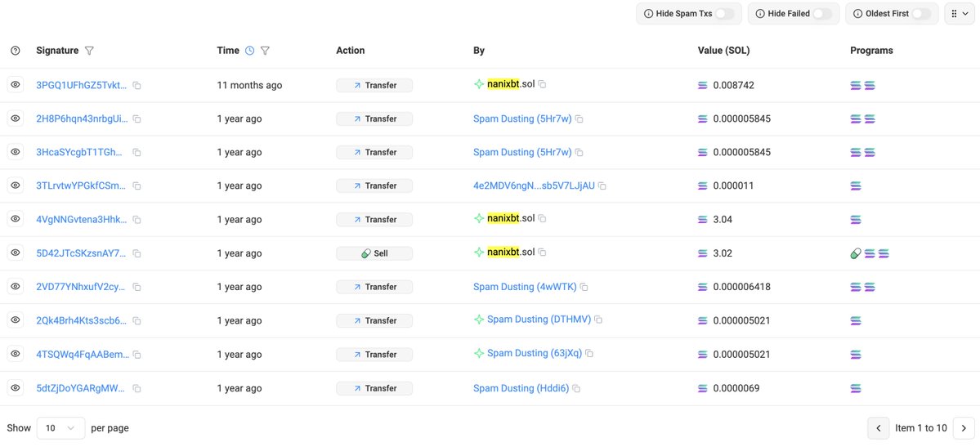
Task: Copy the 4e2MDV6ngN...sb5V7LJjAU address
Action: (602, 186)
